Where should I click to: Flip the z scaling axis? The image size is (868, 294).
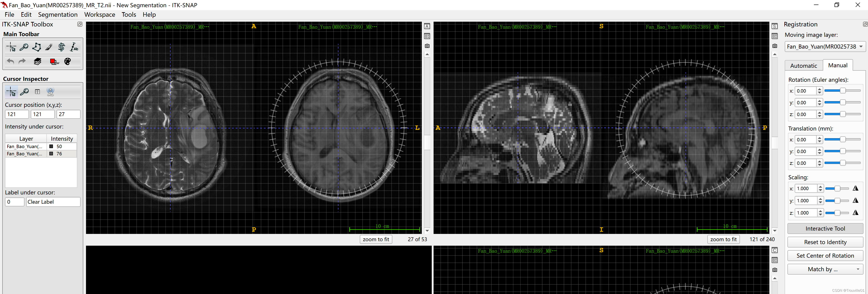[x=855, y=212]
